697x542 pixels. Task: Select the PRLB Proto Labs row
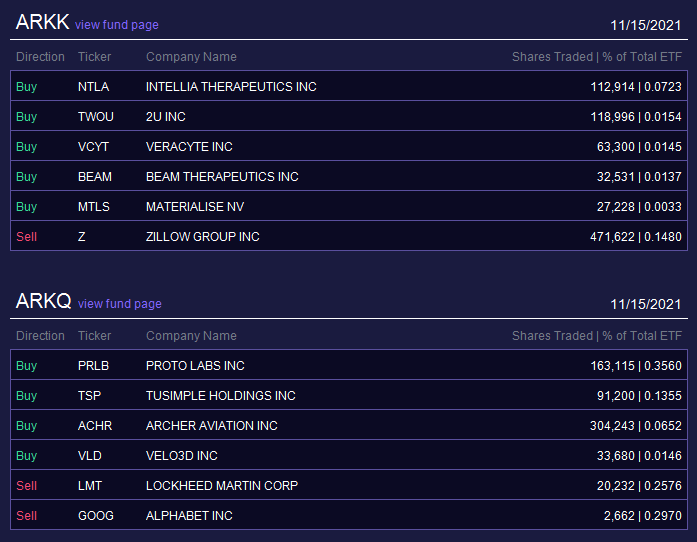[349, 365]
